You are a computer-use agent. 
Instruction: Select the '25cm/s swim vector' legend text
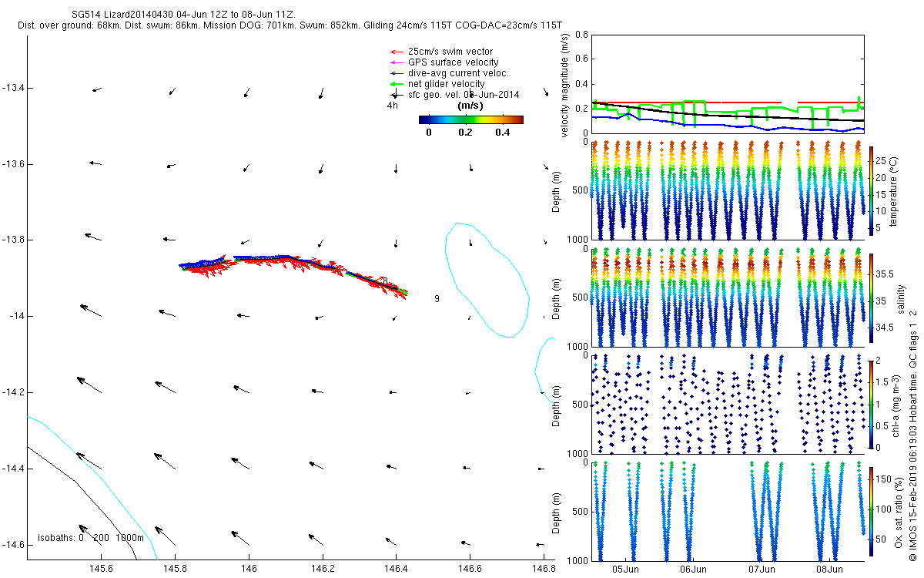[x=449, y=52]
